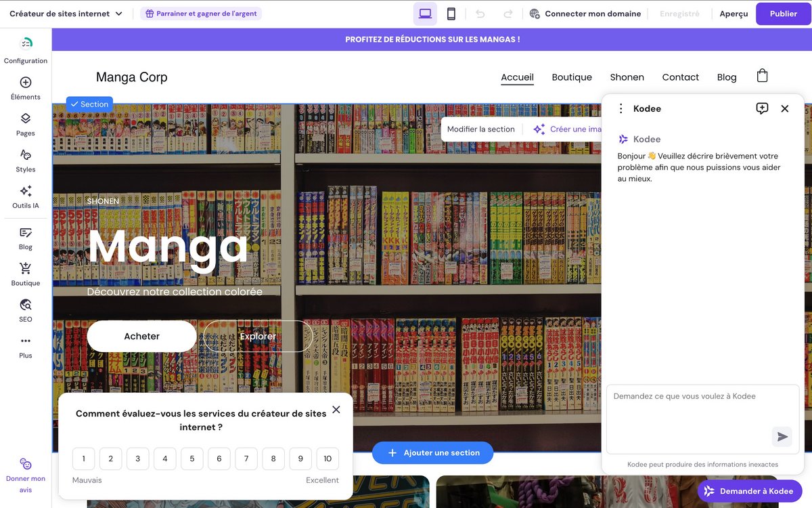Open the Styles panel
Viewport: 812px width, 508px height.
tap(25, 161)
